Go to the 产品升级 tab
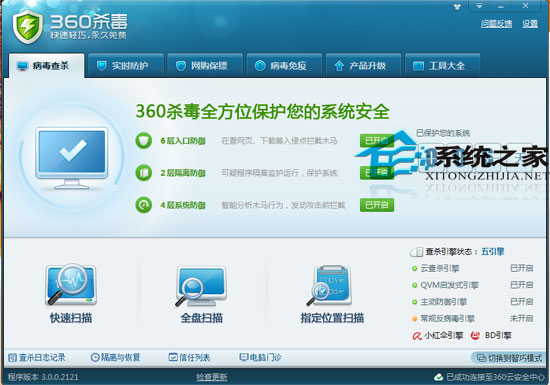Viewport: 550px width, 385px height. coord(363,66)
